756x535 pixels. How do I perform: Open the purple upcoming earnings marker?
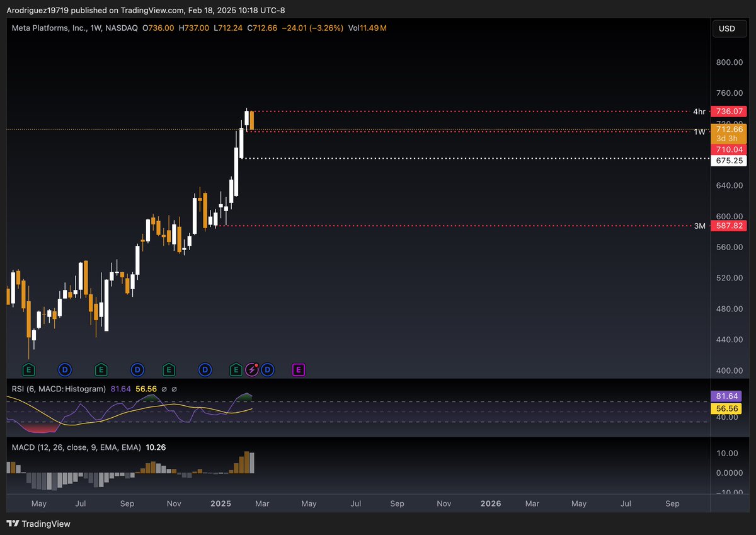click(x=299, y=369)
